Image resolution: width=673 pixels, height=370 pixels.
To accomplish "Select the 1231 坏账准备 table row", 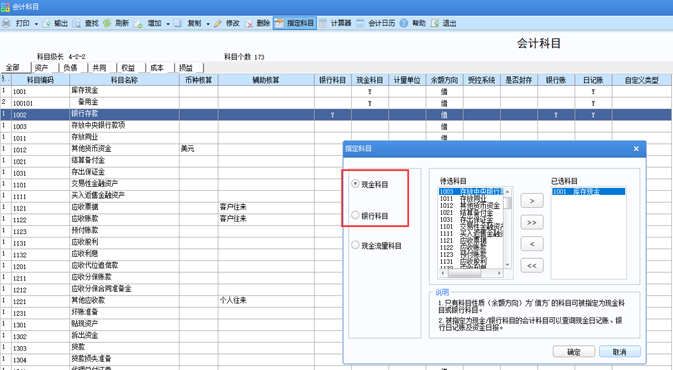I will [x=172, y=312].
